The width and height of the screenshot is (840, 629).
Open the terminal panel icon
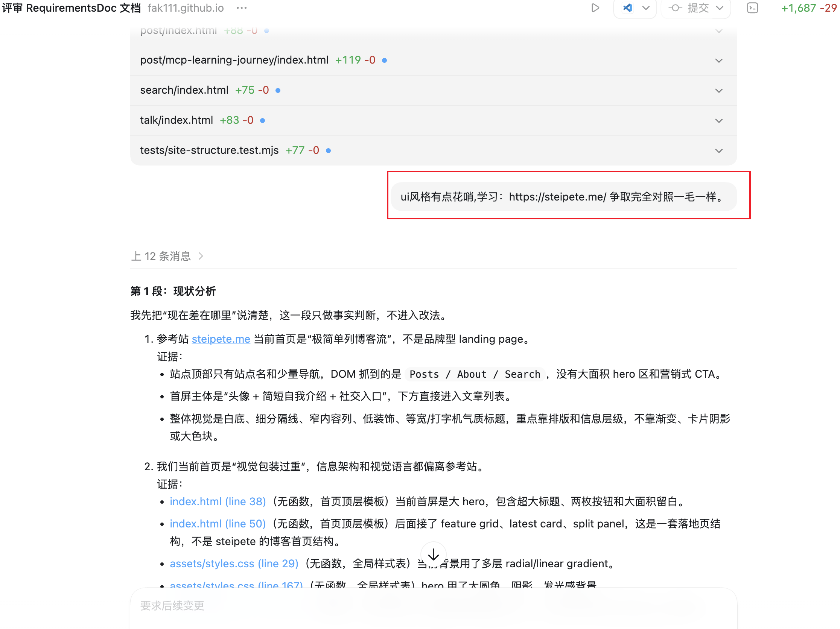752,8
